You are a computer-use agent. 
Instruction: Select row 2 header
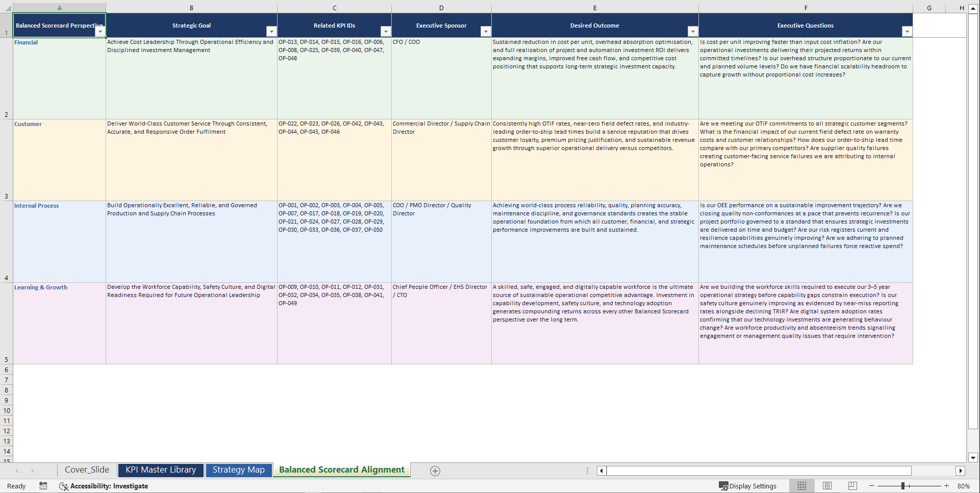tap(6, 79)
